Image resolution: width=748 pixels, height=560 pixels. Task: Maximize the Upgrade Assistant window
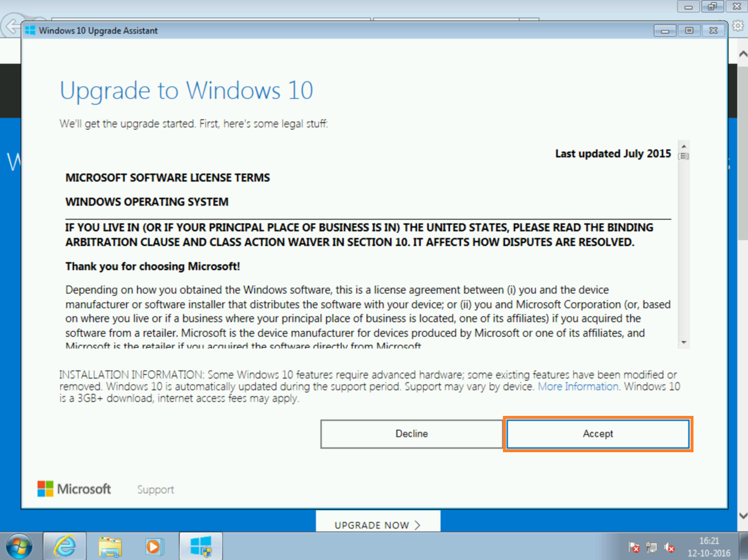pos(689,30)
